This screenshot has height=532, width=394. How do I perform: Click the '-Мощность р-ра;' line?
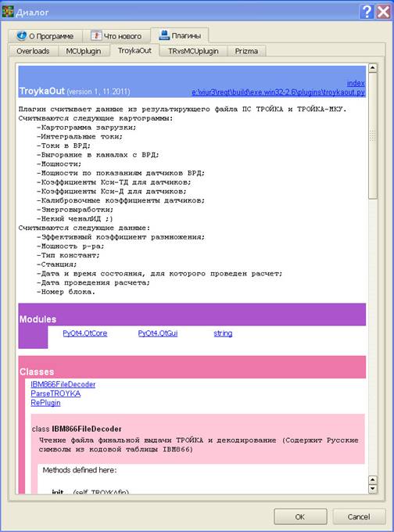click(70, 246)
